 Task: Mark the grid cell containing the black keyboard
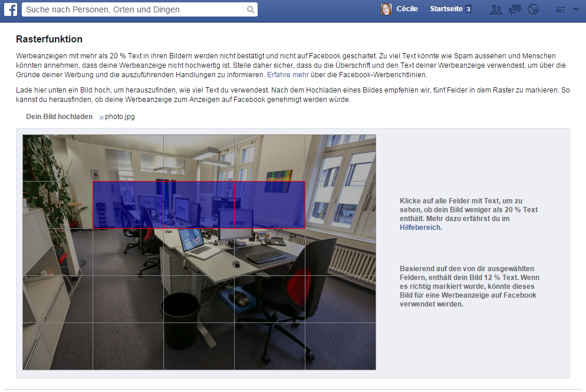point(269,252)
